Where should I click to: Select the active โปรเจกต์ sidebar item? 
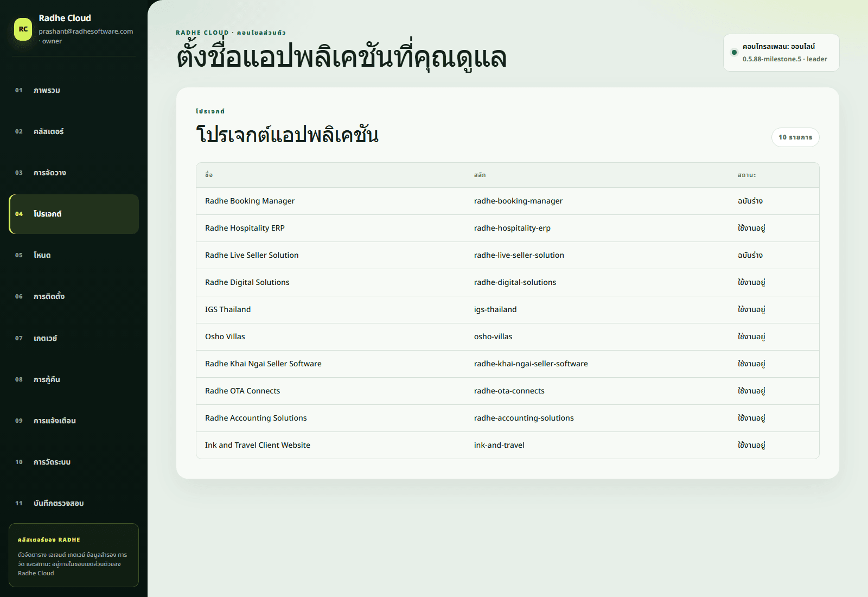74,214
